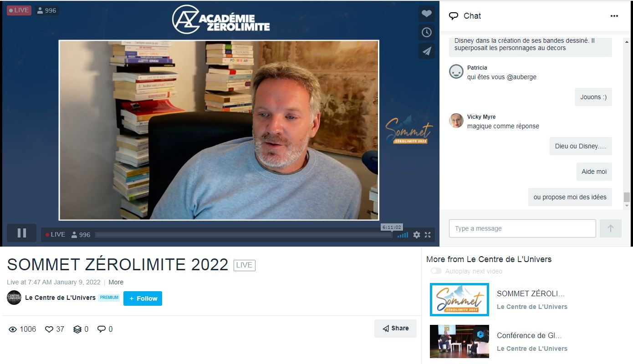
Task: Click the paper plane share icon on video
Action: click(x=426, y=51)
